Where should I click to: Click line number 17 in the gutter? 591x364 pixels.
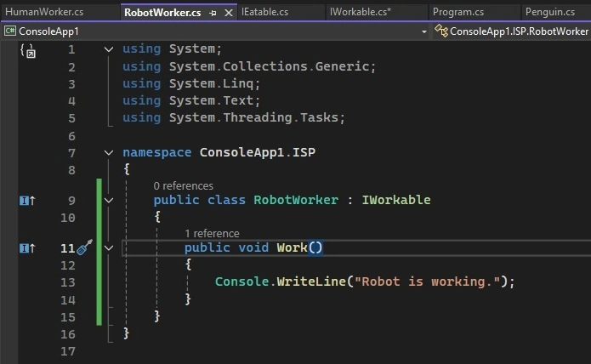click(68, 351)
